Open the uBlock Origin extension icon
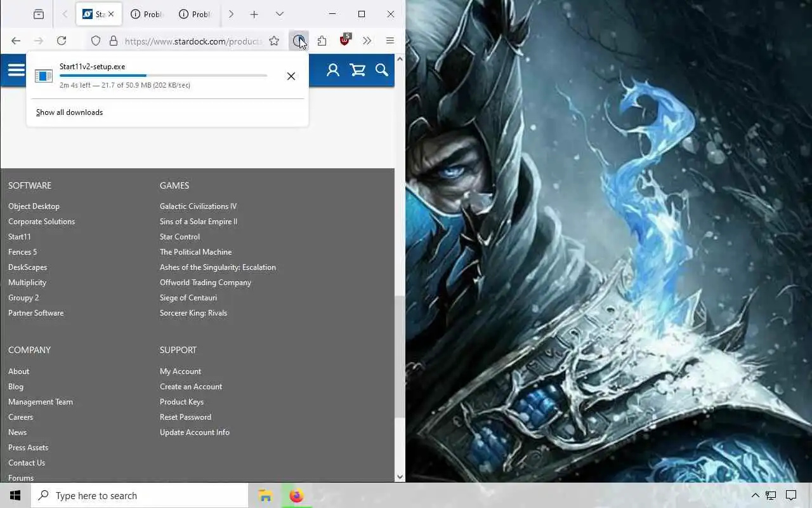 click(x=345, y=40)
